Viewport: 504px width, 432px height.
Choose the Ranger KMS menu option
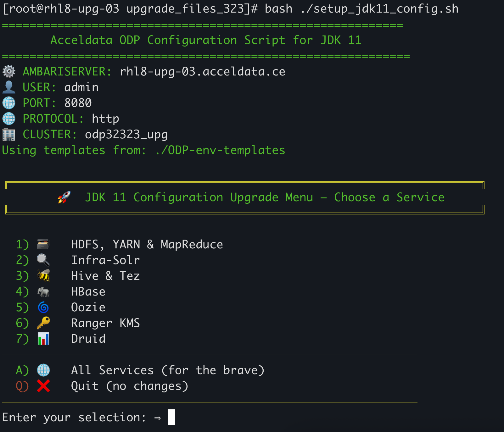pos(105,323)
